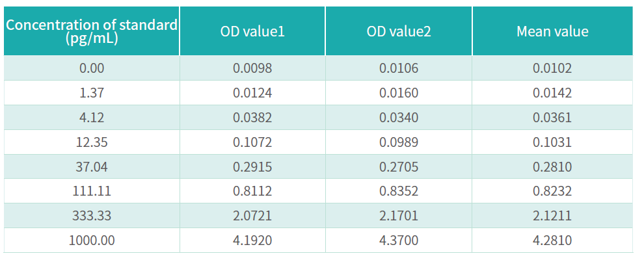This screenshot has height=260, width=644.
Task: Click OD value1 cell reading 4.1920
Action: [252, 240]
